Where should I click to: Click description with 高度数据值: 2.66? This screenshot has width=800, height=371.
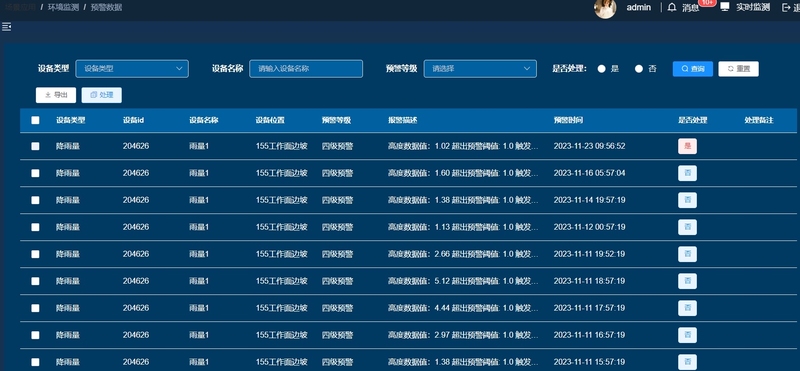pyautogui.click(x=463, y=254)
